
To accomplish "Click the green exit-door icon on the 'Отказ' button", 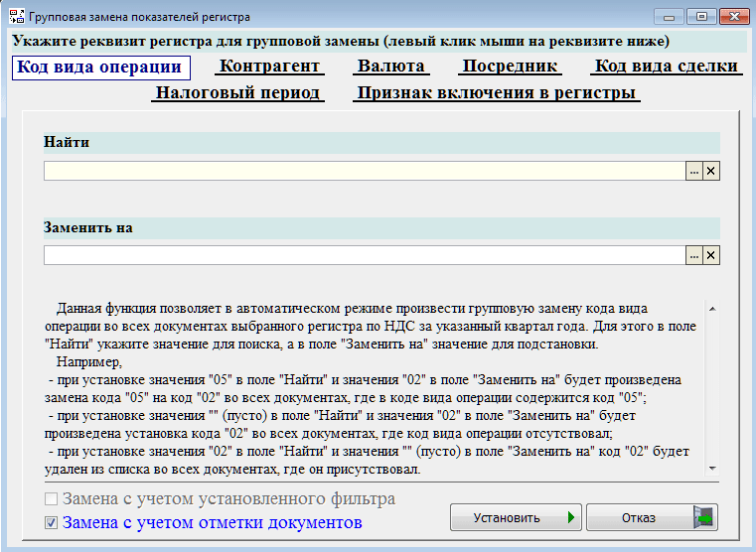I will tap(703, 518).
